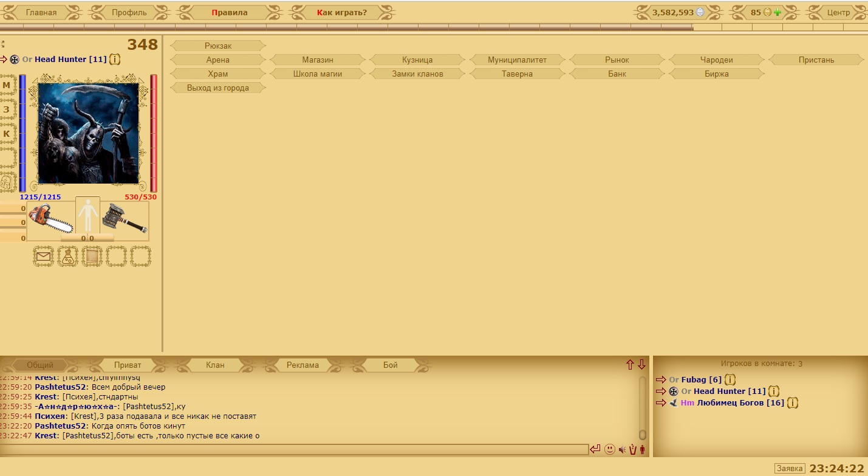
Task: Open the potion flask slot
Action: click(x=67, y=257)
